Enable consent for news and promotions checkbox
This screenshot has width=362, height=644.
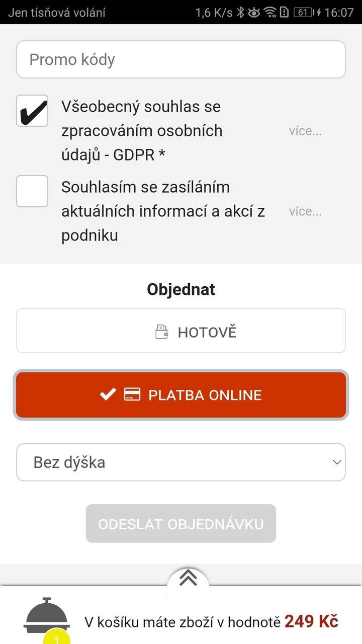(32, 191)
